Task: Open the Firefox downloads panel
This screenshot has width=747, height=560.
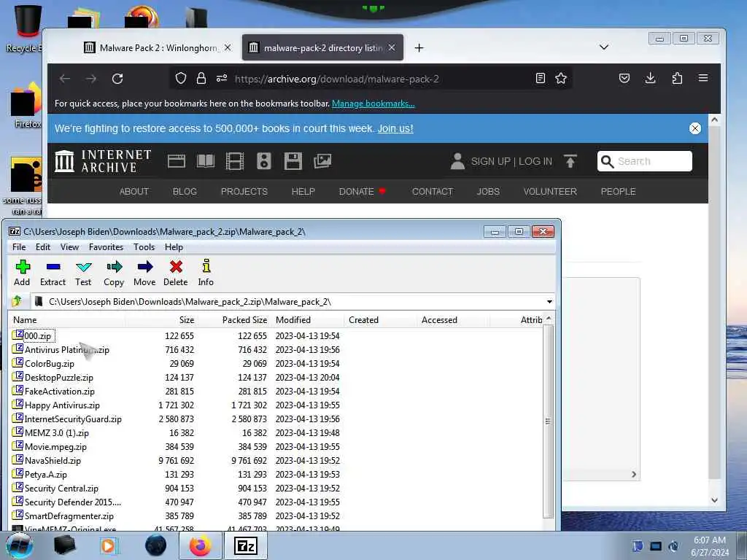Action: tap(650, 78)
